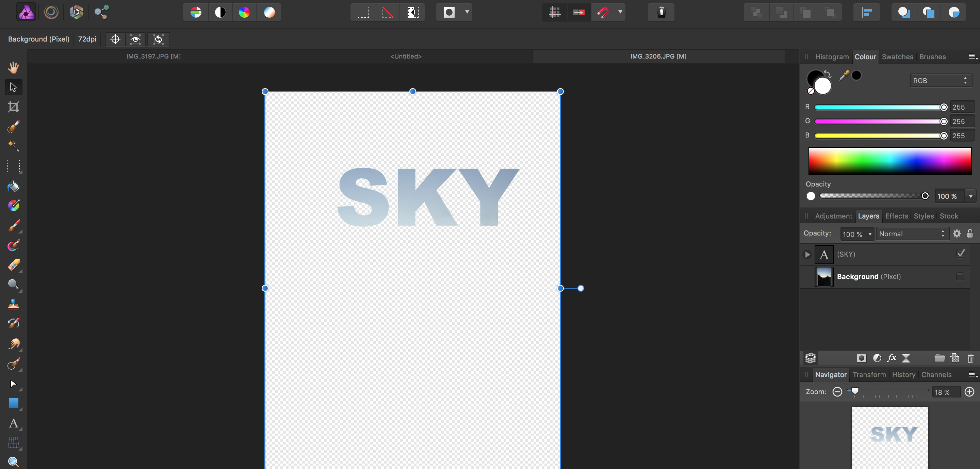Apply Auto Levels from top toolbar
This screenshot has width=980, height=469.
(196, 12)
